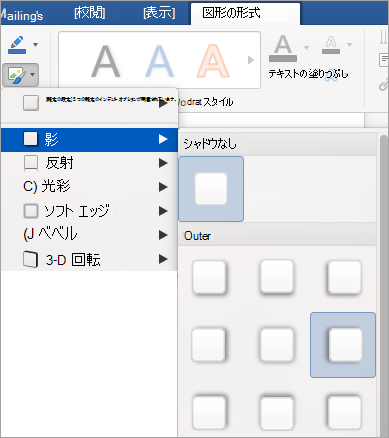Screen dimensions: 389x438
Task: Choose Outer shadow third row middle preset
Action: (277, 412)
